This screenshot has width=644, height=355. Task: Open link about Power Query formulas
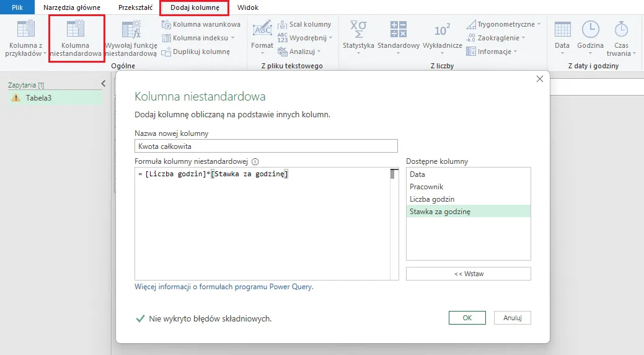(224, 287)
